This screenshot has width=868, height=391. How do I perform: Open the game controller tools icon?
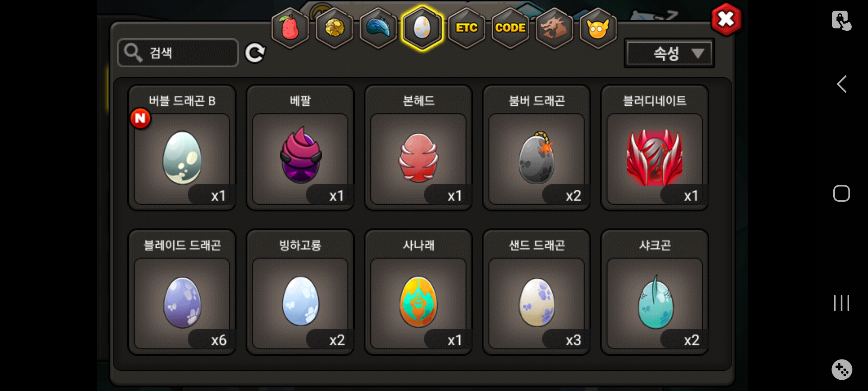[x=842, y=369]
